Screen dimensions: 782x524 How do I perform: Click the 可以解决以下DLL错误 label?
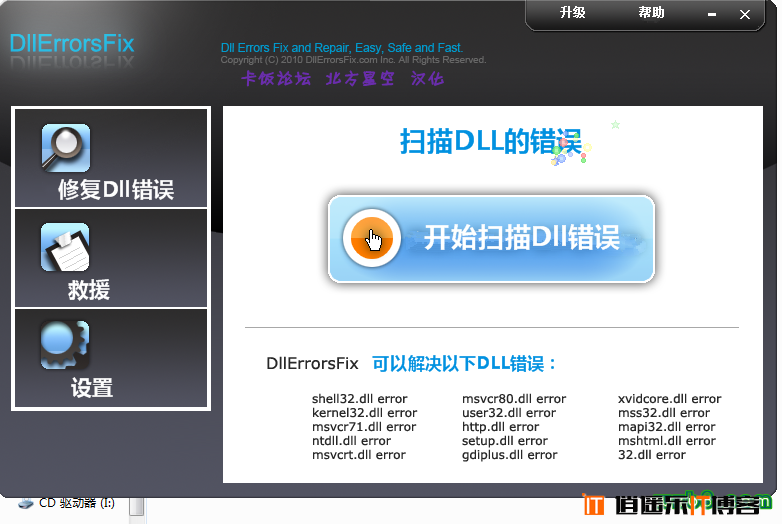[464, 363]
